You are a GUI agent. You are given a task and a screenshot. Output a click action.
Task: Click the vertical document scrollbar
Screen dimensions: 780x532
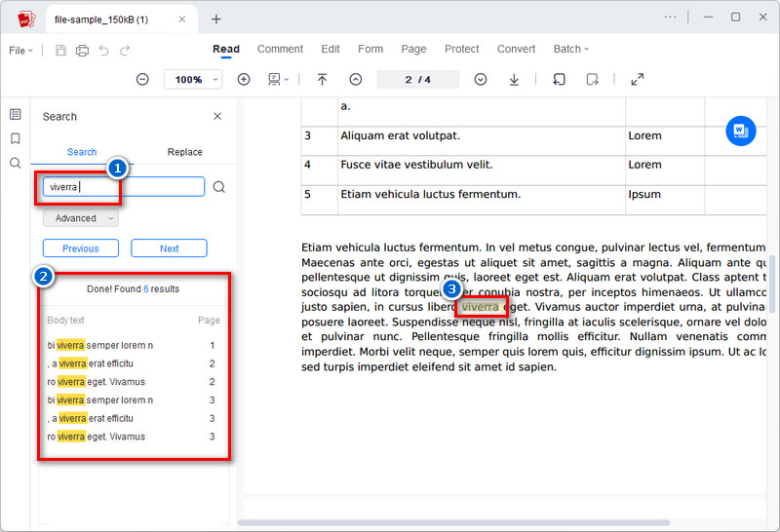772,284
